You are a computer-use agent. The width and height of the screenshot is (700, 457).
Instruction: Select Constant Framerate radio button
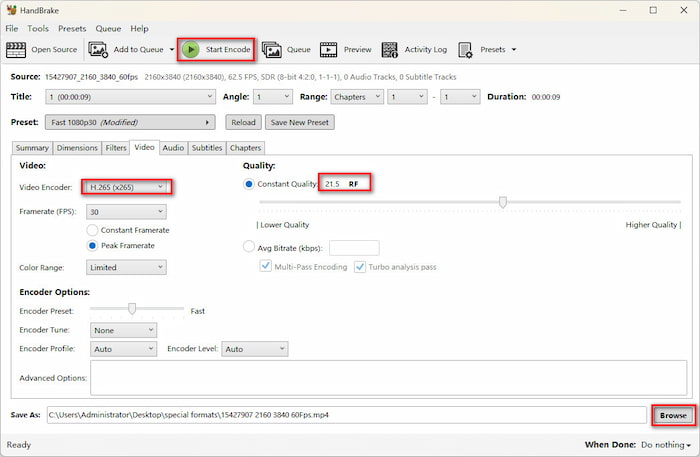92,230
